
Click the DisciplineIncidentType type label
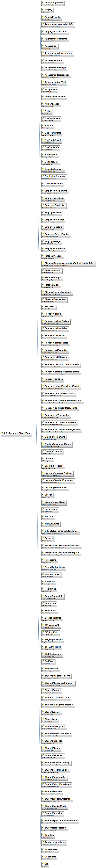click(x=48, y=186)
